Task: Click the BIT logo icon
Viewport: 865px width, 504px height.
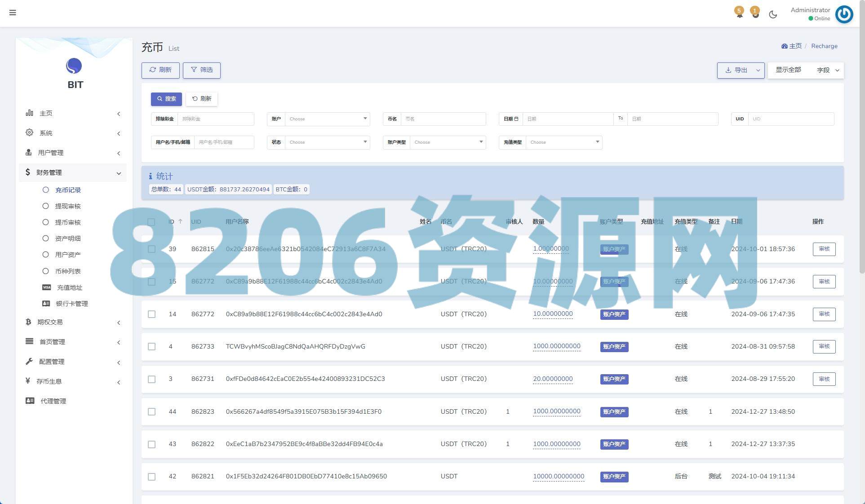Action: pyautogui.click(x=74, y=66)
